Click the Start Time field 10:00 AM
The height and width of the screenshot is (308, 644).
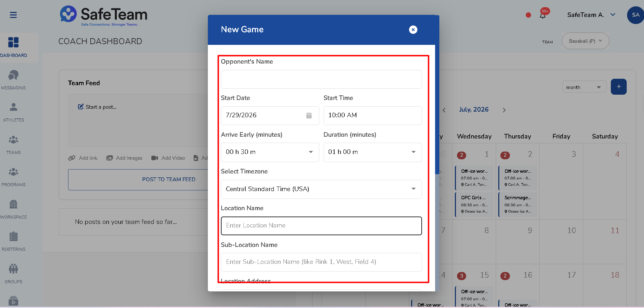tap(373, 115)
